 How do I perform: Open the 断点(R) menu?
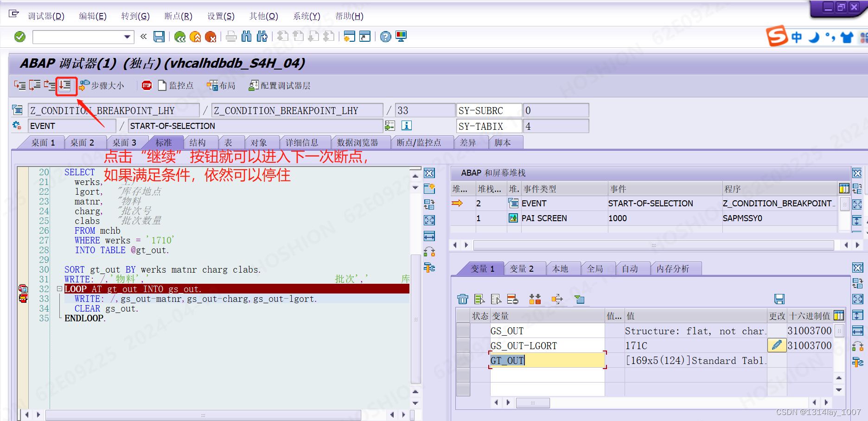(x=179, y=16)
